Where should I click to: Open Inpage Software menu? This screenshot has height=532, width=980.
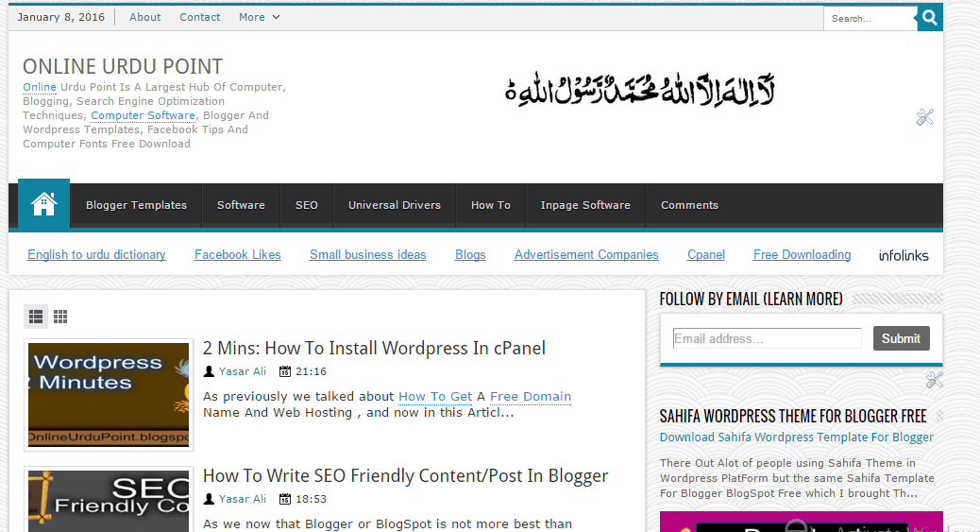[585, 205]
